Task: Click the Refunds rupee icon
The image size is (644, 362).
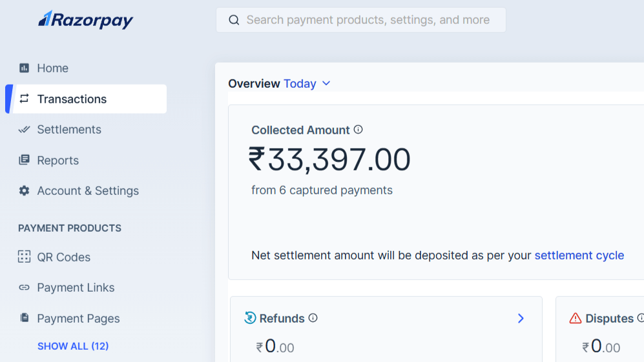Action: coord(250,317)
